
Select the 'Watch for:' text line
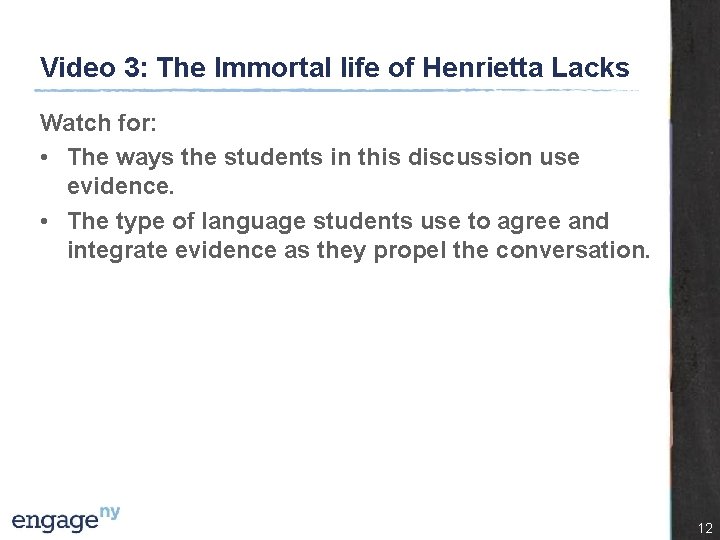tap(97, 124)
